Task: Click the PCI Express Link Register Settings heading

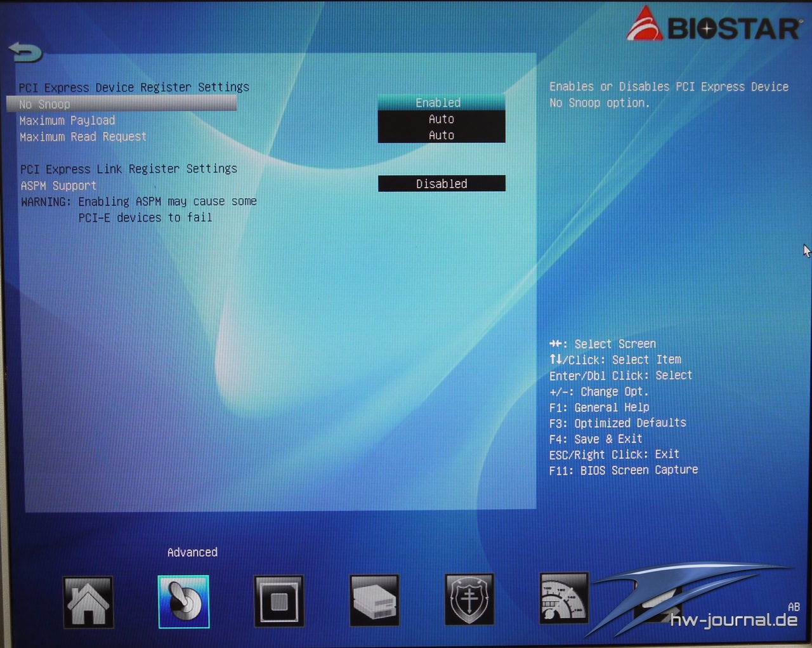Action: pyautogui.click(x=129, y=169)
